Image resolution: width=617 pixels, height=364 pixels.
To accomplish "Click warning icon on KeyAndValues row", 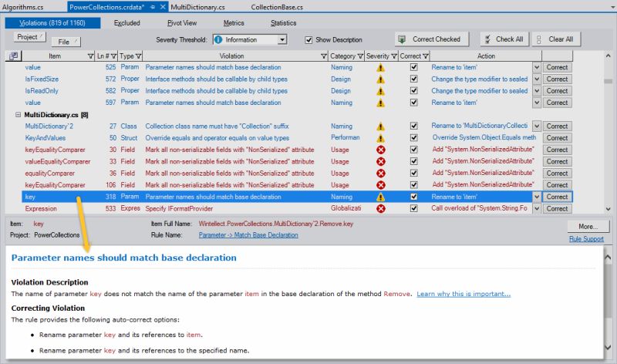I will (380, 139).
